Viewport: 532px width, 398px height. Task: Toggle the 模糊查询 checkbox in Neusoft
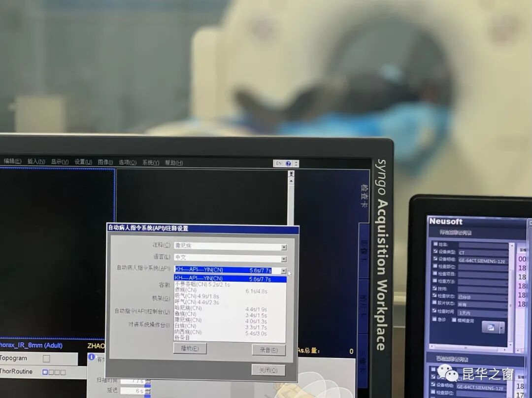[x=454, y=320]
